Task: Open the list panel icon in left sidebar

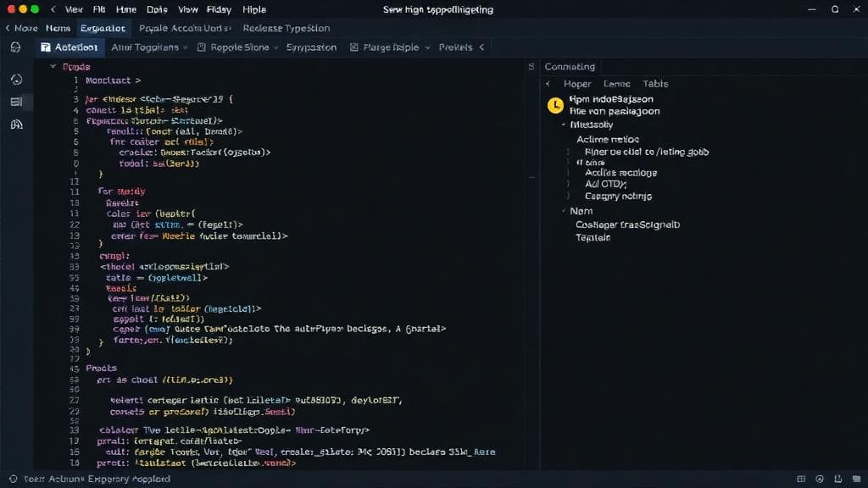Action: pos(15,102)
